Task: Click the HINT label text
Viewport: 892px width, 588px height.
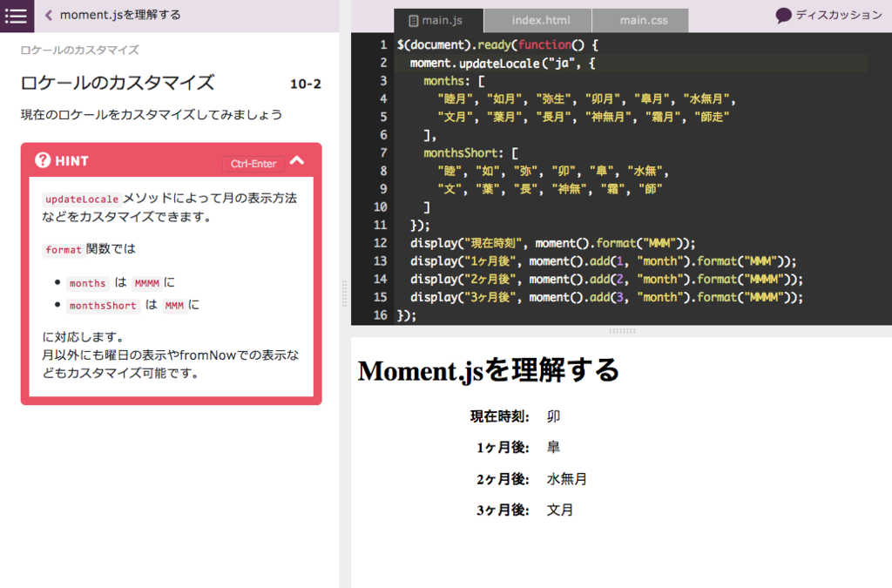Action: 71,161
